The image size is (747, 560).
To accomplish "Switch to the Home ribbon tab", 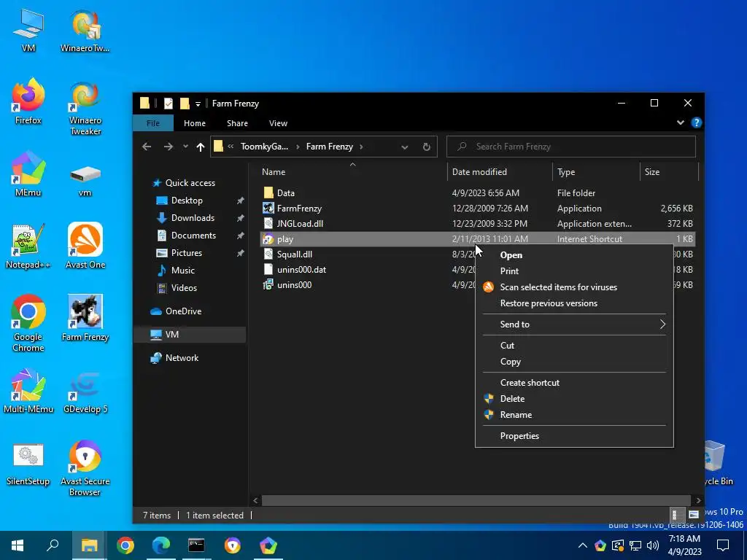I will tap(195, 123).
